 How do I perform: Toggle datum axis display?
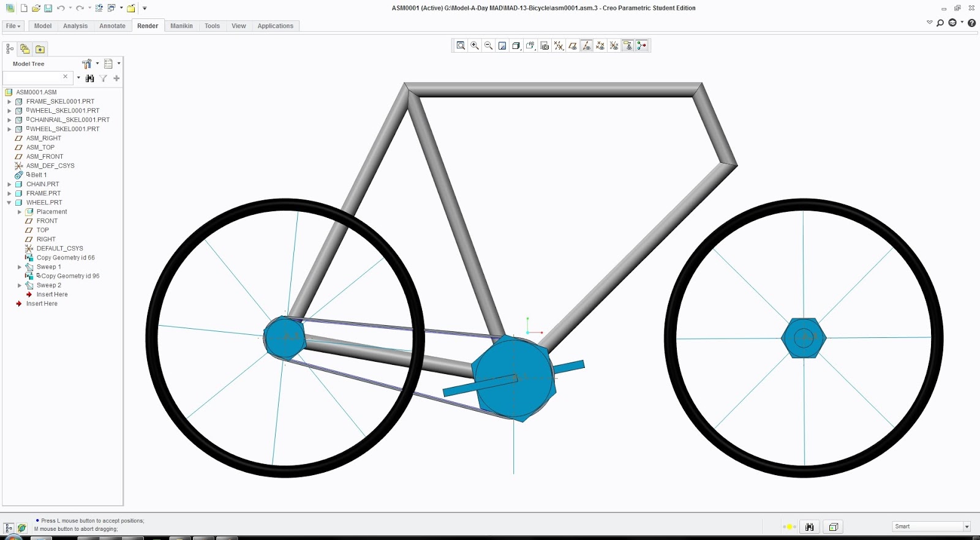click(586, 45)
